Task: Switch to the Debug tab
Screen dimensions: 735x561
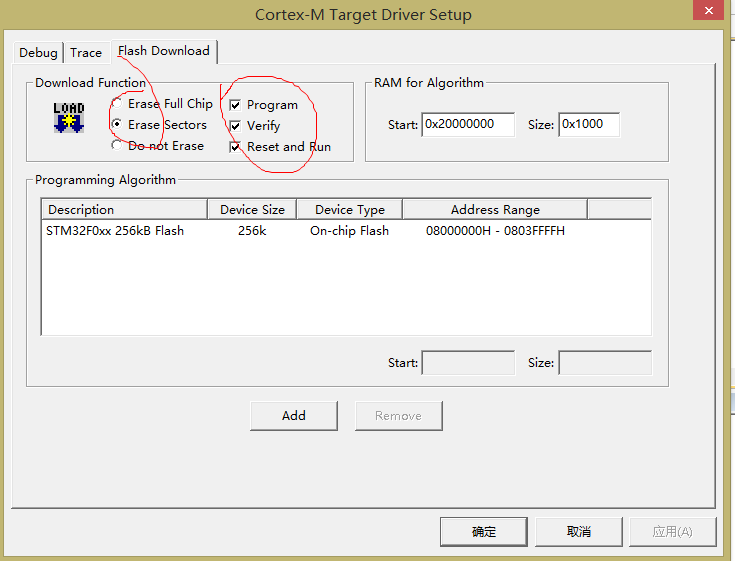Action: pyautogui.click(x=38, y=52)
